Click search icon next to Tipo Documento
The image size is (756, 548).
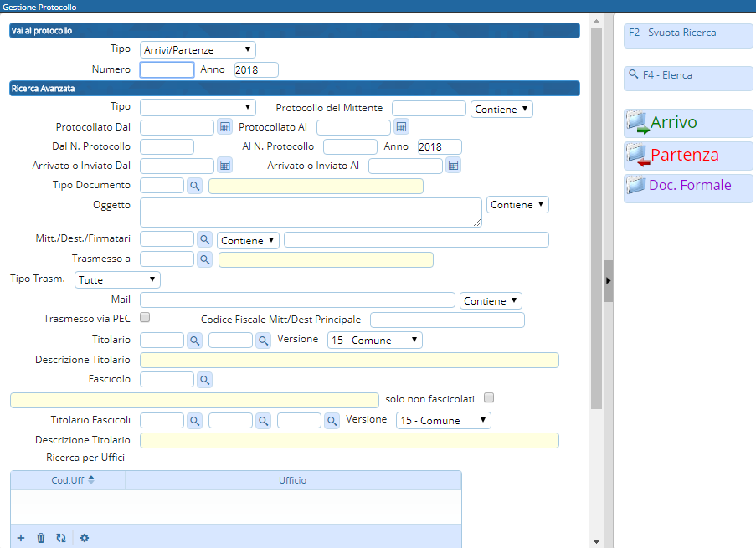[194, 186]
